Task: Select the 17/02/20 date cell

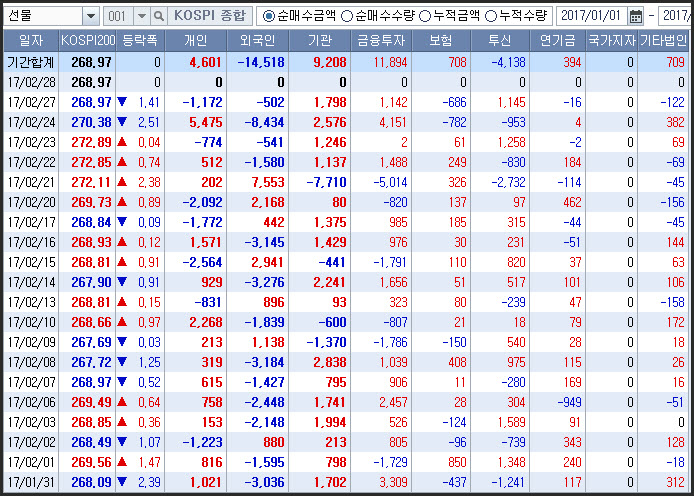Action: (x=31, y=202)
